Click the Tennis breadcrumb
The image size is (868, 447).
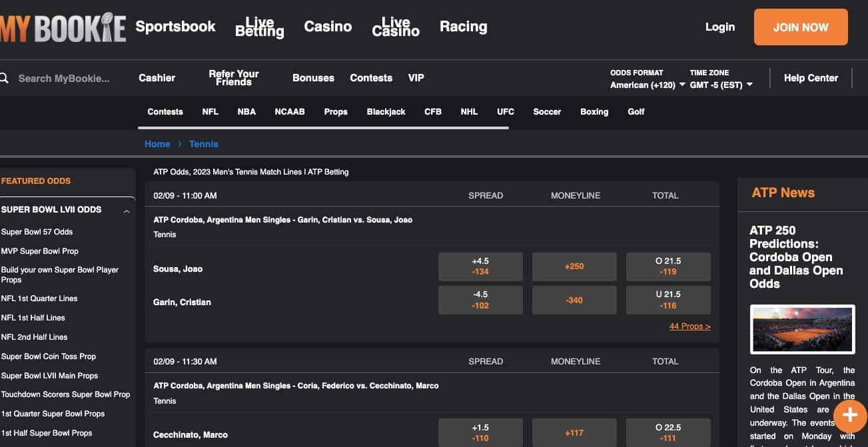tap(204, 144)
